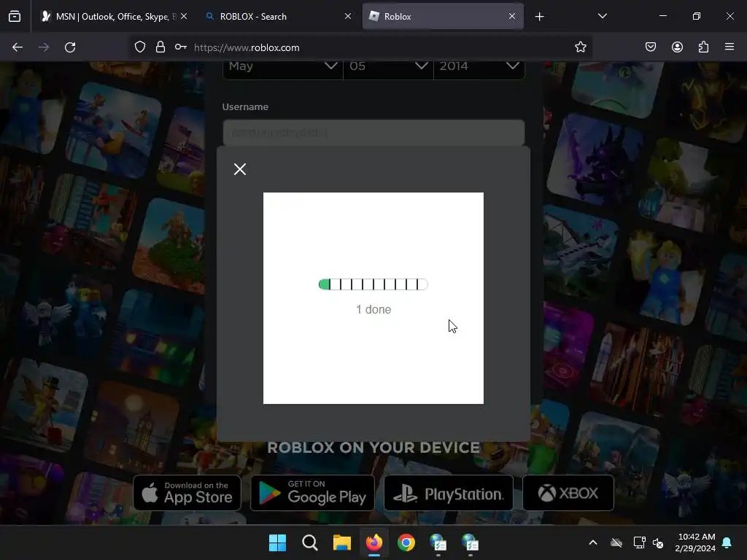The height and width of the screenshot is (560, 747).
Task: Click the Firefox taskbar icon
Action: click(x=374, y=542)
